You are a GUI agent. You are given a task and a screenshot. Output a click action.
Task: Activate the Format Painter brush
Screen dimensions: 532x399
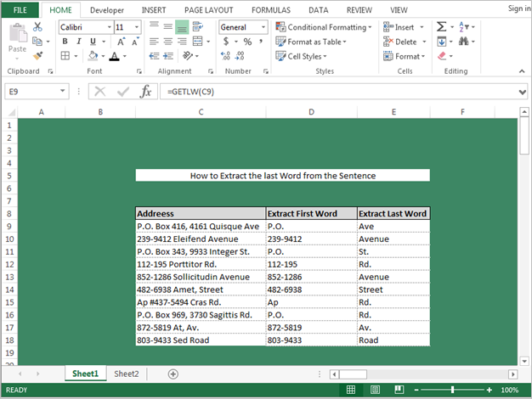[37, 55]
